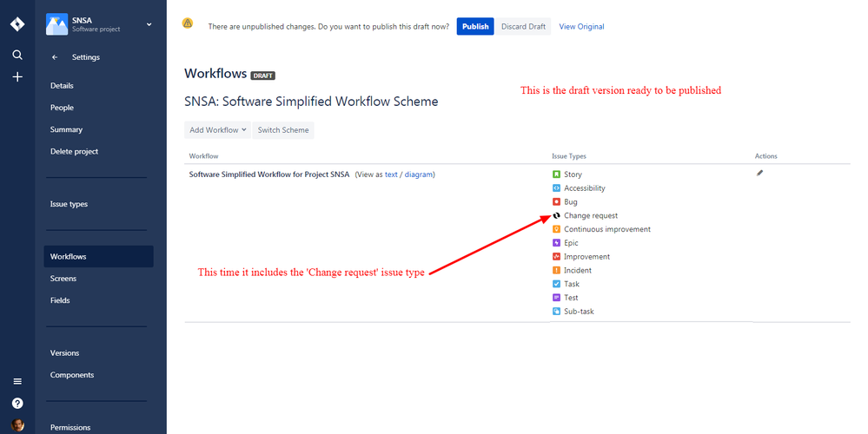Click the user profile avatar

pos(17,425)
